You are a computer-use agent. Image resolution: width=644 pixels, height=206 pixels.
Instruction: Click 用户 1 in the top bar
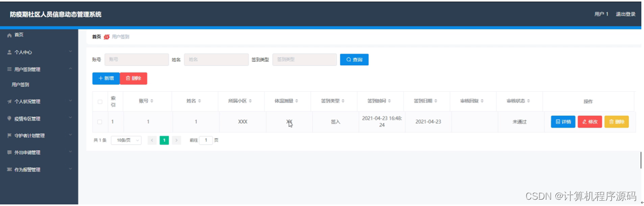(x=601, y=14)
